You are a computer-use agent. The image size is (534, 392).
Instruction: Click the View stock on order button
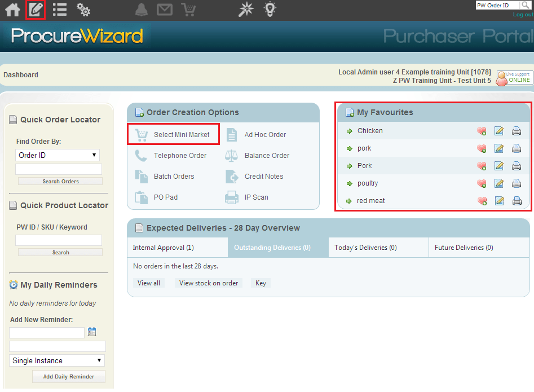[208, 283]
